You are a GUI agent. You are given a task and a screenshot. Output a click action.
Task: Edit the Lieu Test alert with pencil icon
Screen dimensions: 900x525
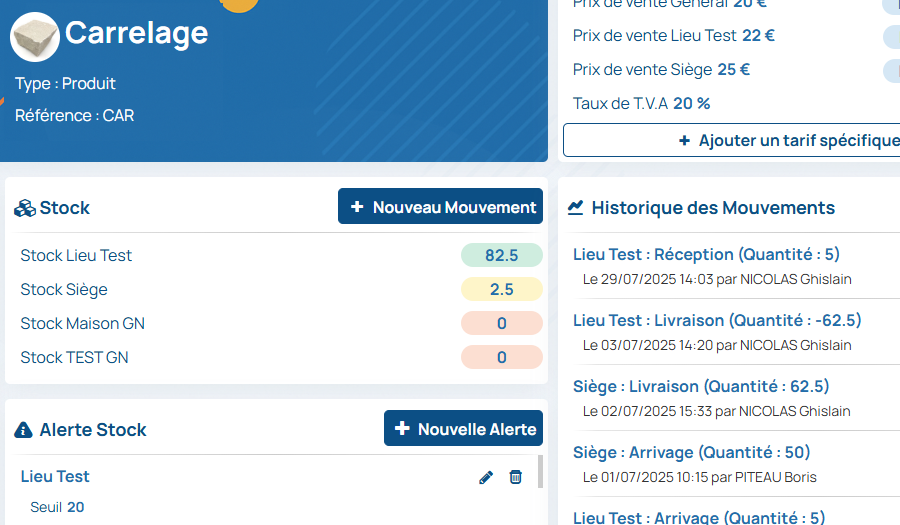pos(486,477)
